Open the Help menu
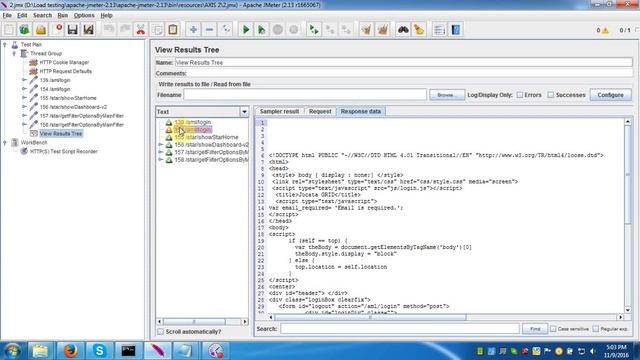Screen dimensions: 640x360 (x=106, y=15)
